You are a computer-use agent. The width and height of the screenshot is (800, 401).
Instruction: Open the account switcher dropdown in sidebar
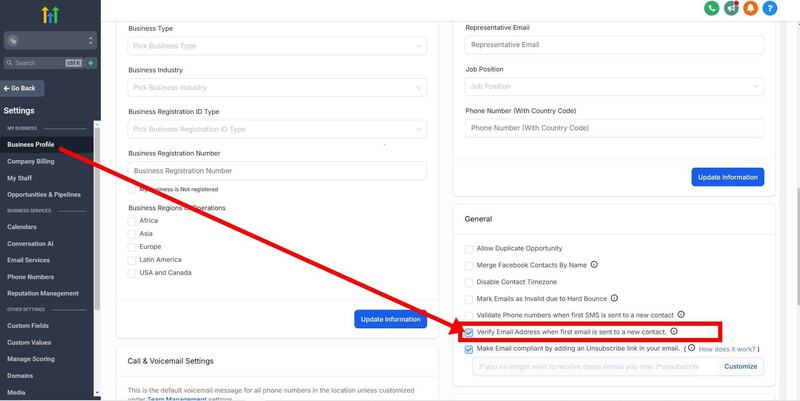click(50, 40)
